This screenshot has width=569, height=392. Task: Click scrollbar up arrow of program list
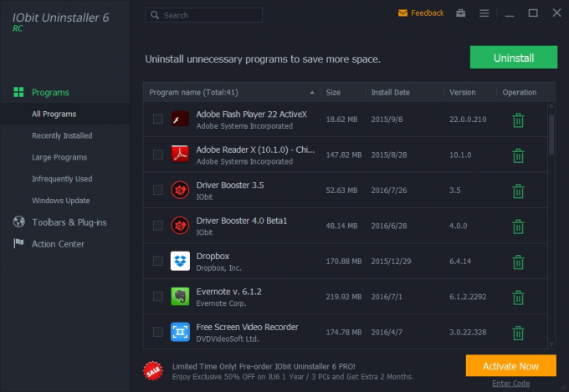click(x=551, y=106)
